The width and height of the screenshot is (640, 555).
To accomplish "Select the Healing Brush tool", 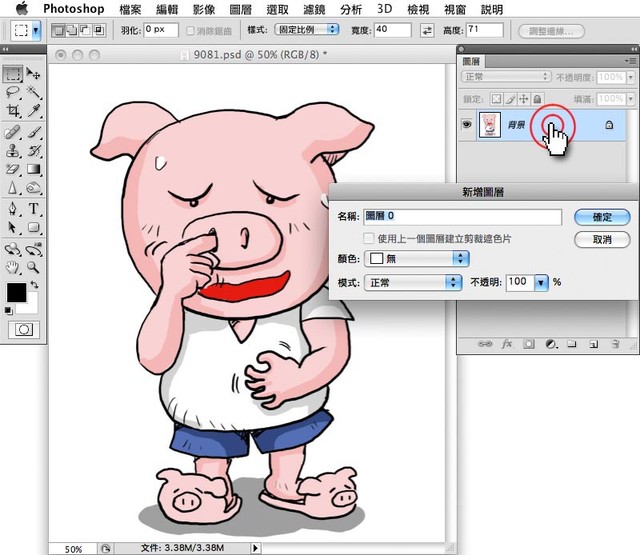I will (12, 132).
